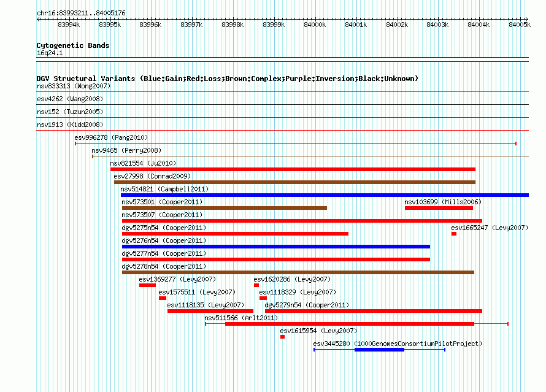Click the 83997k ruler position
The width and height of the screenshot is (546, 392).
(191, 25)
